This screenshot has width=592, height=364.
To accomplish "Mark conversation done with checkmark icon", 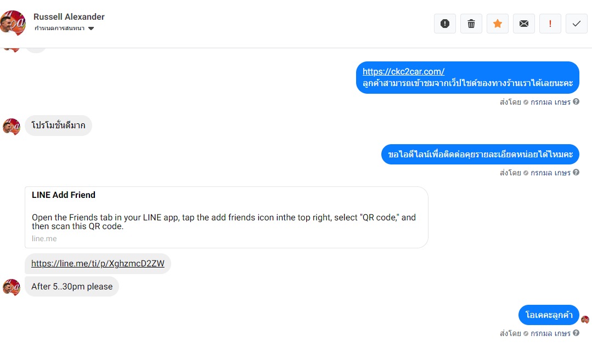I will click(x=577, y=24).
